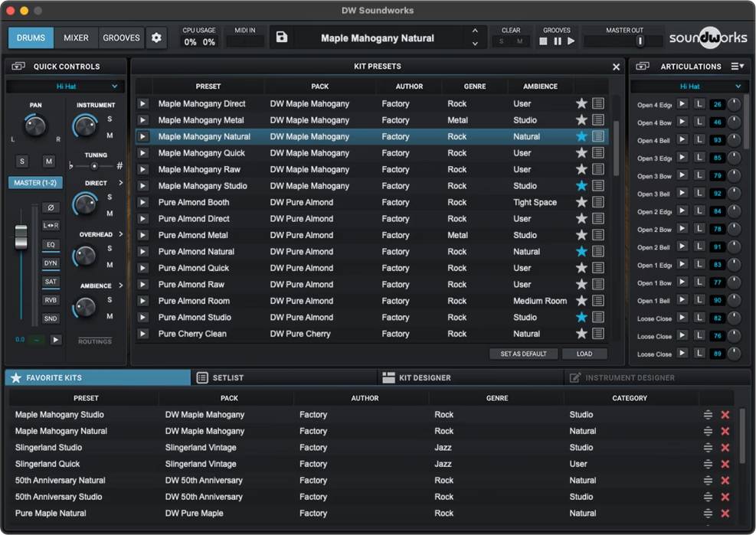Expand the Direct routing arrow
The image size is (756, 535).
120,183
